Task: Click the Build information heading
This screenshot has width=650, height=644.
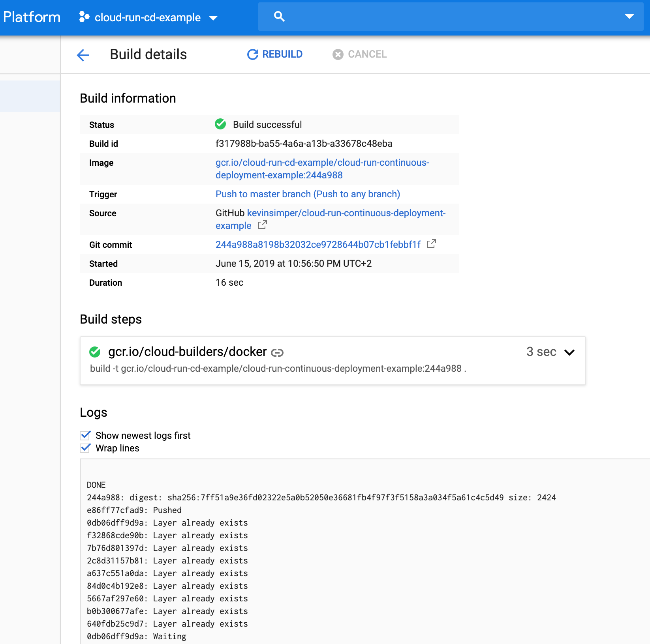Action: pos(128,98)
